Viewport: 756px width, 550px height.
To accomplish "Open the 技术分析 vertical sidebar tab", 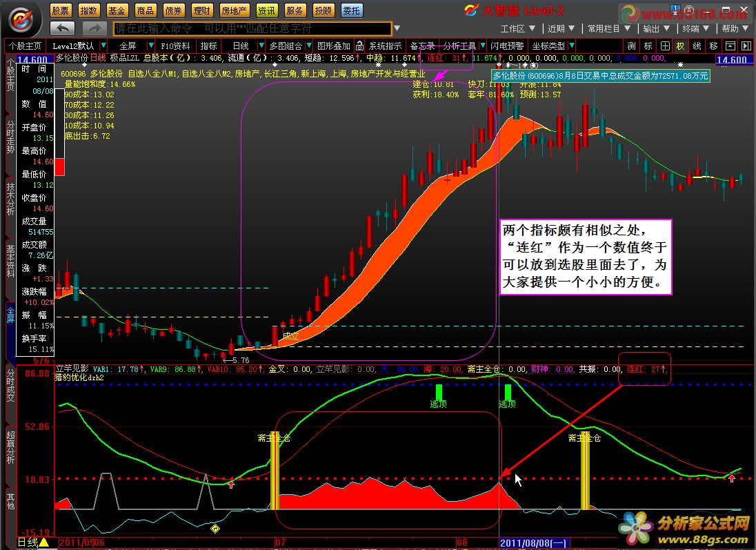I will pos(10,199).
